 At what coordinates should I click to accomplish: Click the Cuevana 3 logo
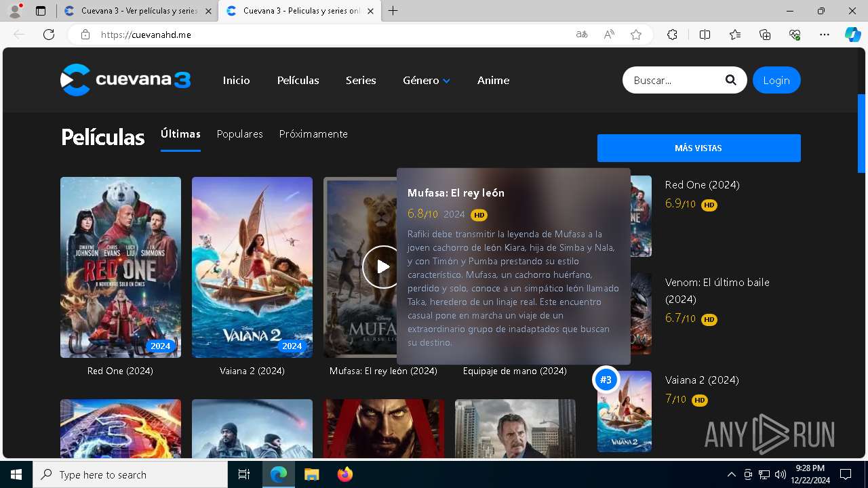(125, 80)
